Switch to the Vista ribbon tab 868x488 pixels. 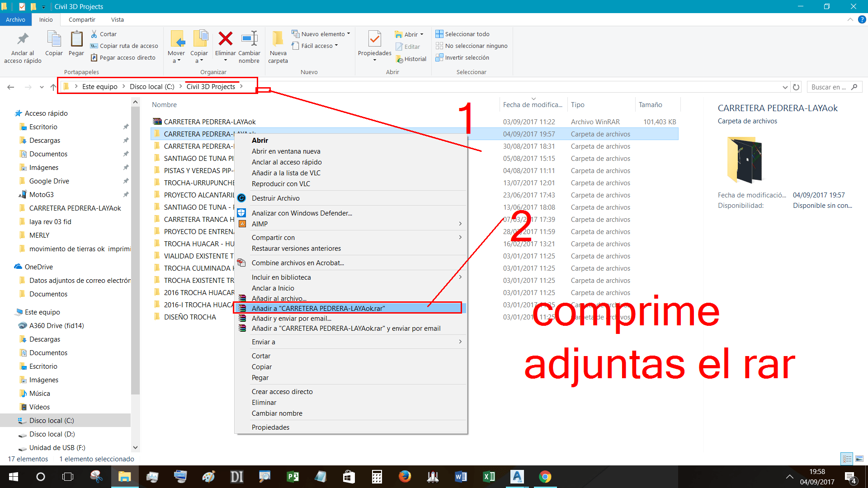[x=117, y=19]
